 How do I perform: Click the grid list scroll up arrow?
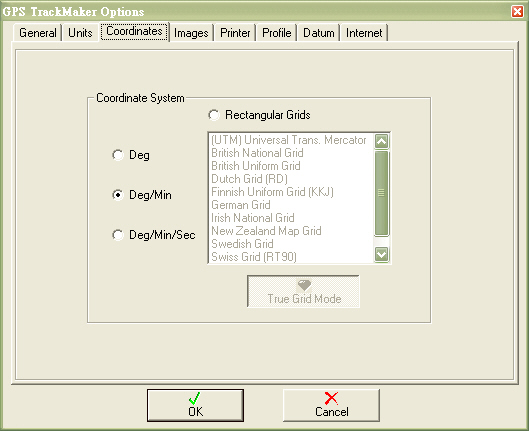click(382, 141)
